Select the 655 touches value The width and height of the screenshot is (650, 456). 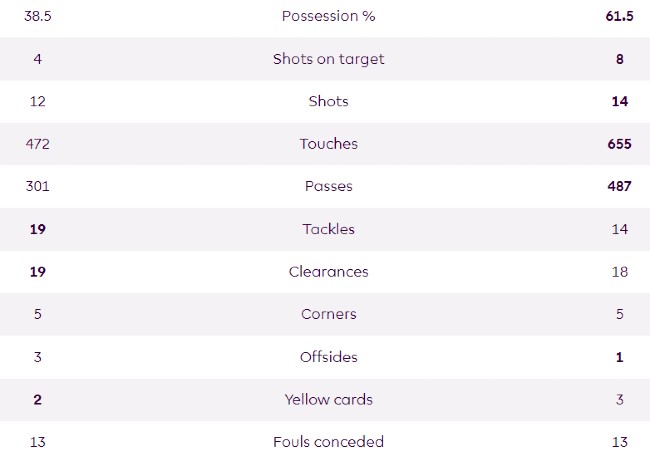coord(619,144)
